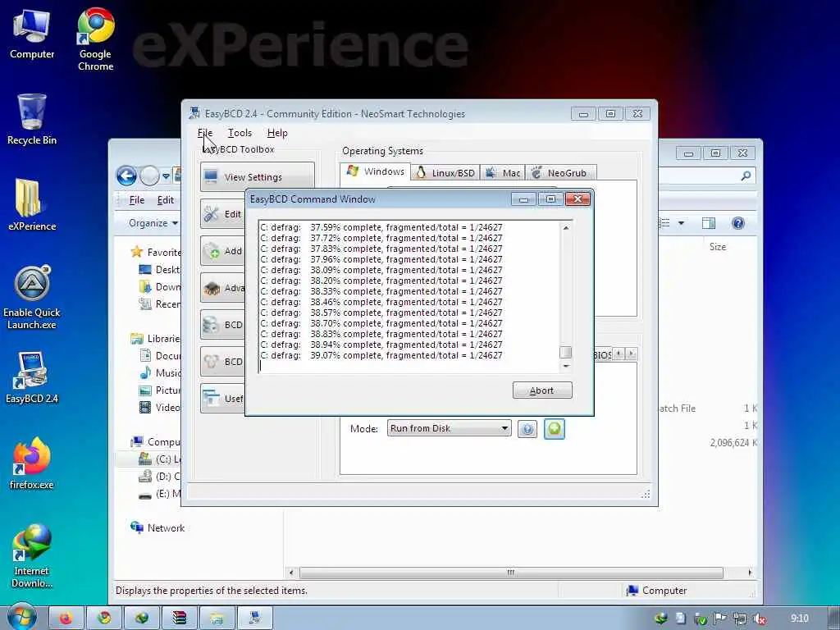Click the Advanced Settings chip icon
Image resolution: width=840 pixels, height=630 pixels.
point(211,288)
